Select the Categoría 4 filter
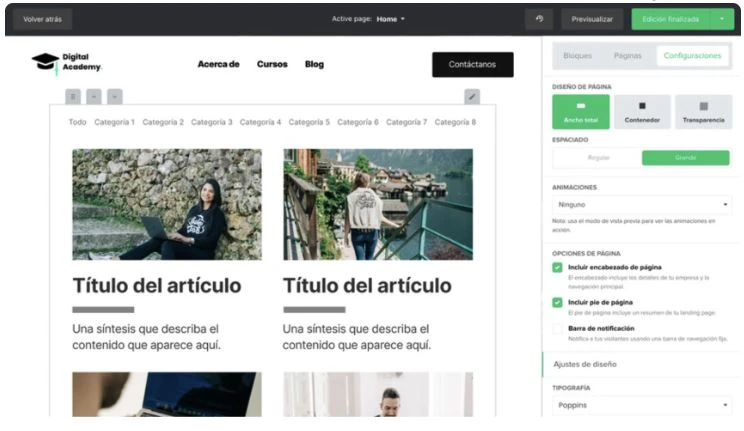Viewport: 744px width, 431px height. tap(260, 122)
